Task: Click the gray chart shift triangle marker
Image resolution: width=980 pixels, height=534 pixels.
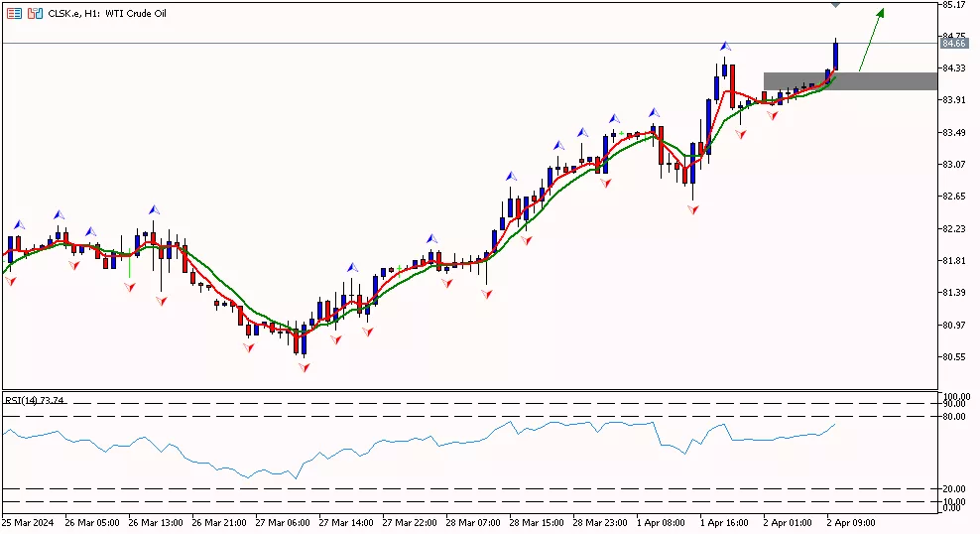Action: [835, 5]
